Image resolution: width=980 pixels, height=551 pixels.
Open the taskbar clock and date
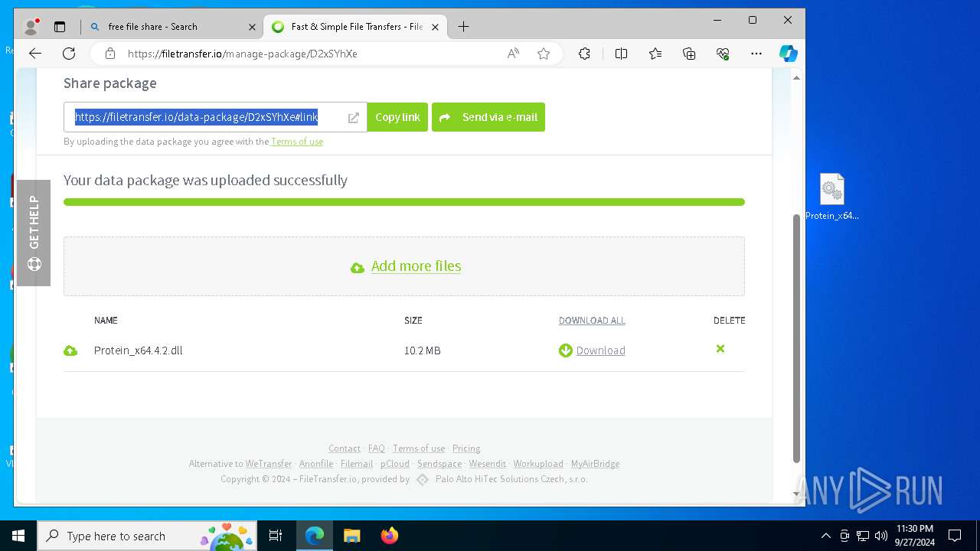point(914,536)
